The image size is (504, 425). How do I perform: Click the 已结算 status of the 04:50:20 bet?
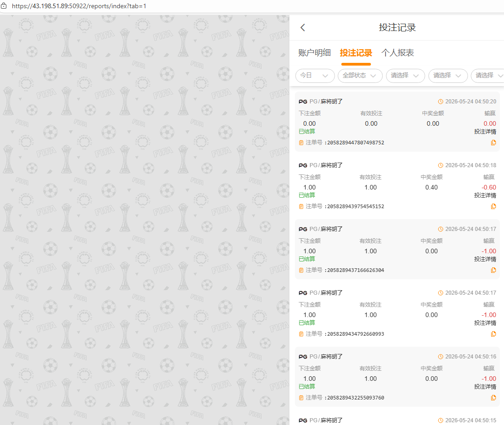[x=307, y=132]
